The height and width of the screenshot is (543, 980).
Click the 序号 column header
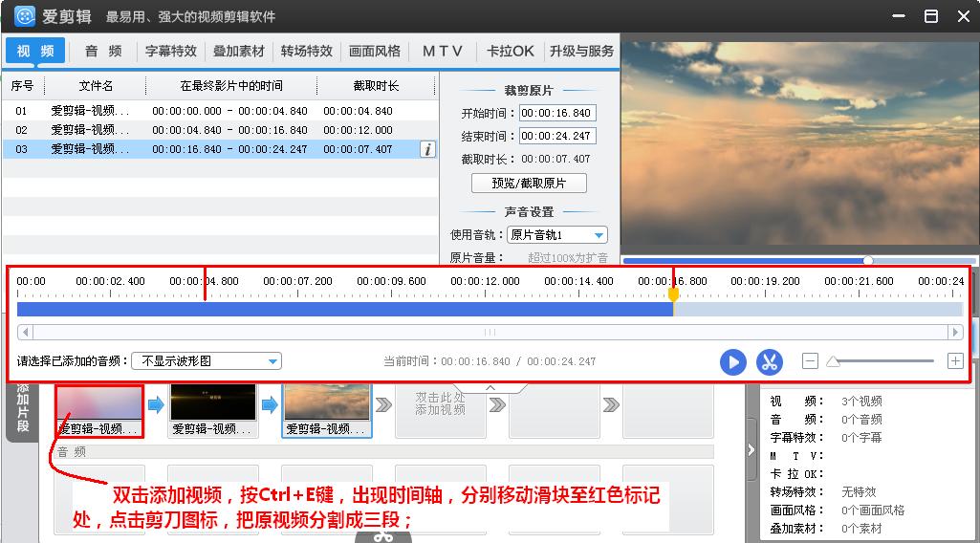pyautogui.click(x=23, y=86)
